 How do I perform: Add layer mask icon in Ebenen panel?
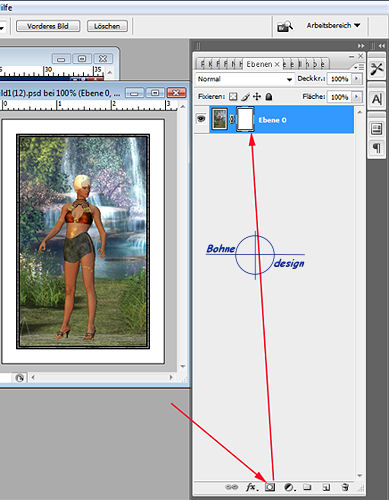point(270,487)
